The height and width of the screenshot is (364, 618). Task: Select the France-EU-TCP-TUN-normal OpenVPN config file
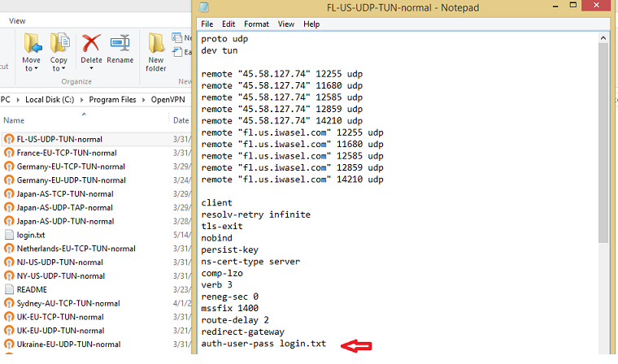pos(67,153)
